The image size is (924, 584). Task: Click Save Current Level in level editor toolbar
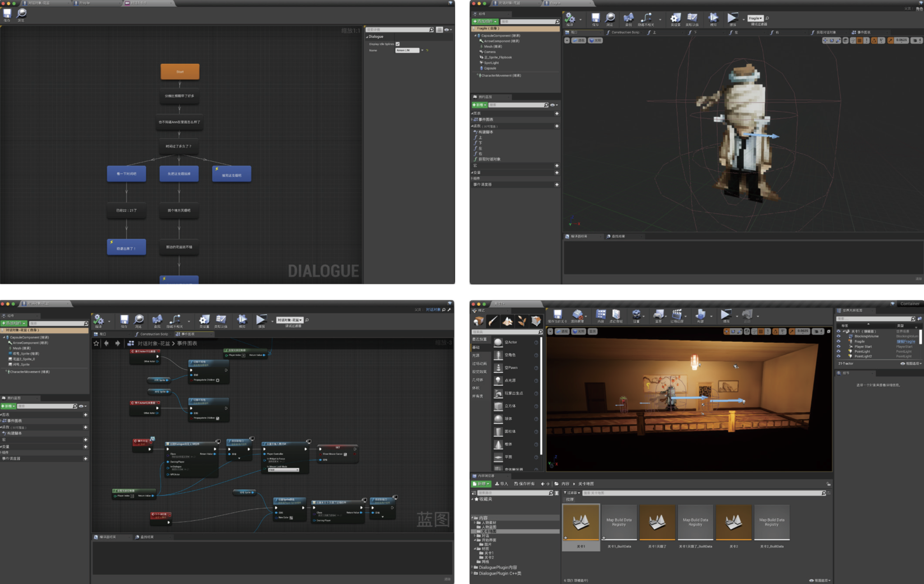click(x=557, y=315)
